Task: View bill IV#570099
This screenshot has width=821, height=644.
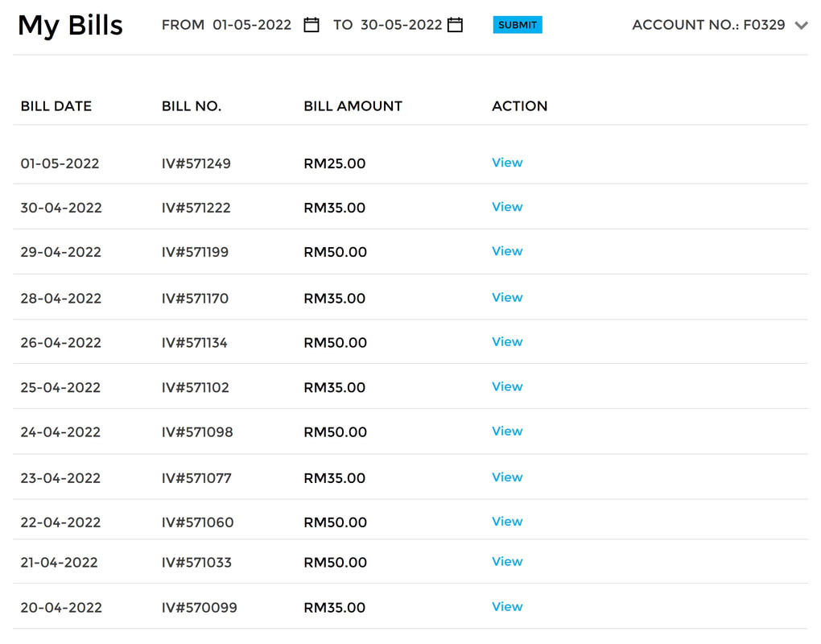Action: click(x=507, y=606)
